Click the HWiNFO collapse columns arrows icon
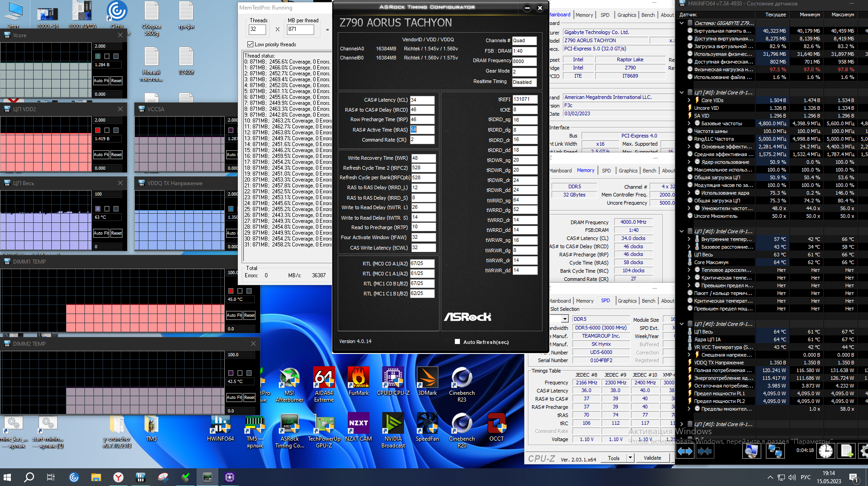The height and width of the screenshot is (486, 868). [705, 451]
